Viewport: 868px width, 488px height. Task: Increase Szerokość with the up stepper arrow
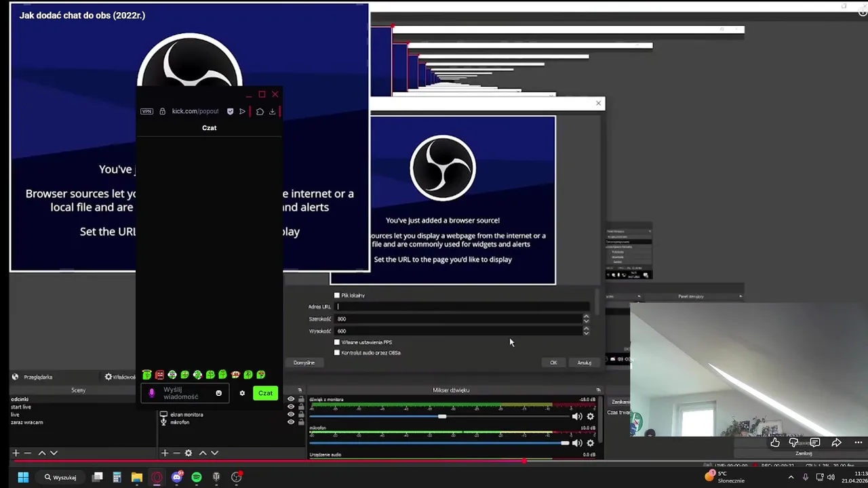point(586,316)
